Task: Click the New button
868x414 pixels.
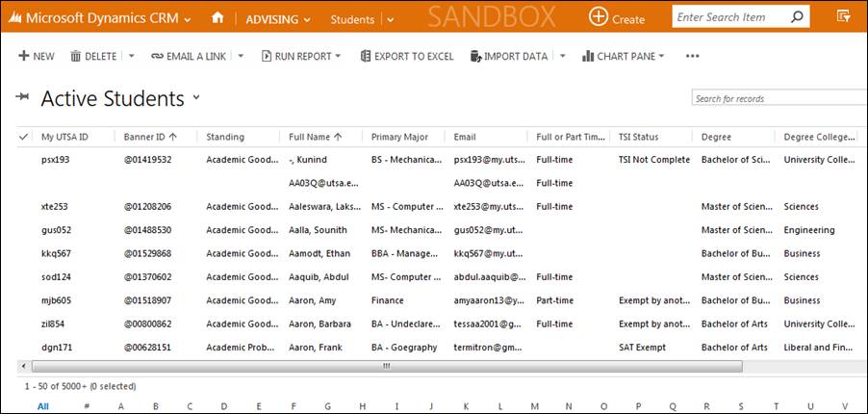Action: pos(37,57)
